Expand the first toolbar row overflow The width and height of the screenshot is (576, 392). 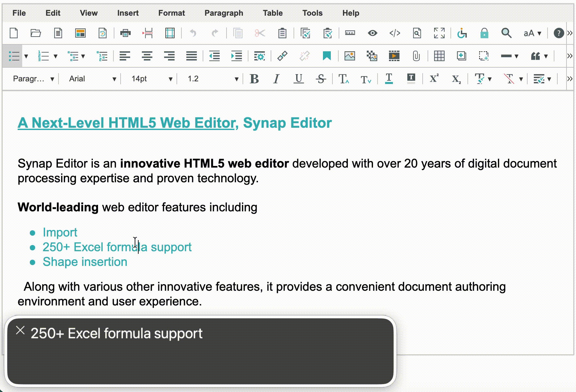[x=570, y=33]
